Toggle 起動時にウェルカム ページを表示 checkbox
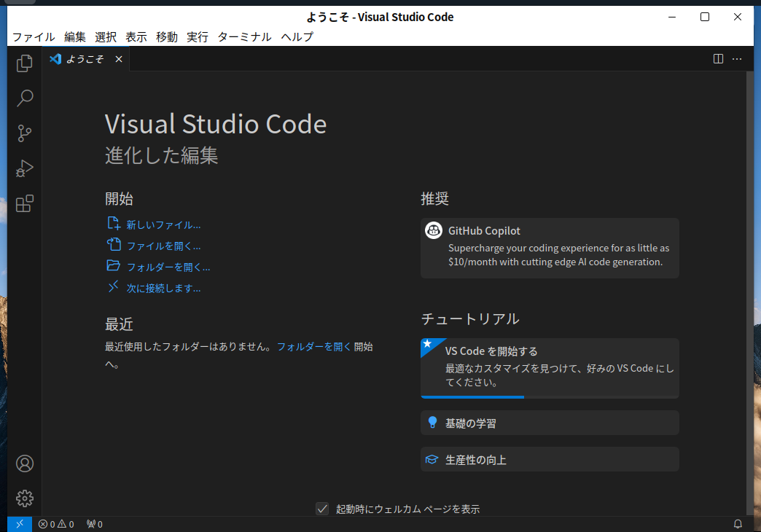This screenshot has height=532, width=761. [x=322, y=509]
